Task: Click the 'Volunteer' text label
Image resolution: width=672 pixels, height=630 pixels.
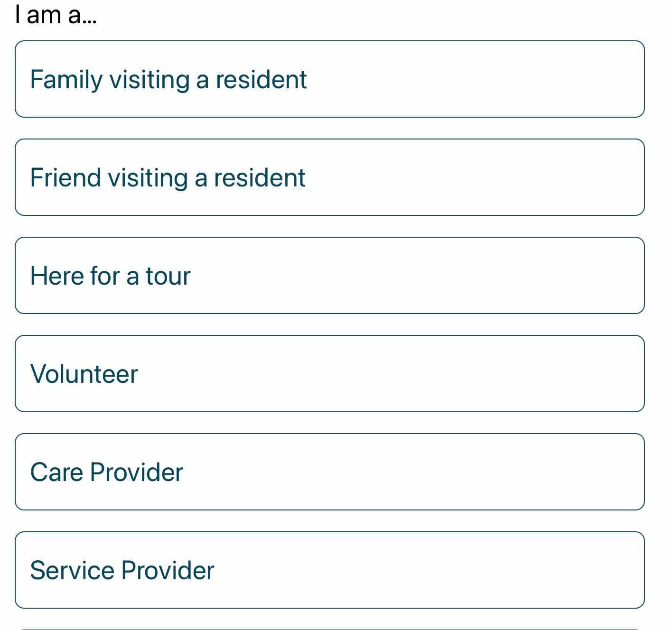Action: pyautogui.click(x=84, y=374)
